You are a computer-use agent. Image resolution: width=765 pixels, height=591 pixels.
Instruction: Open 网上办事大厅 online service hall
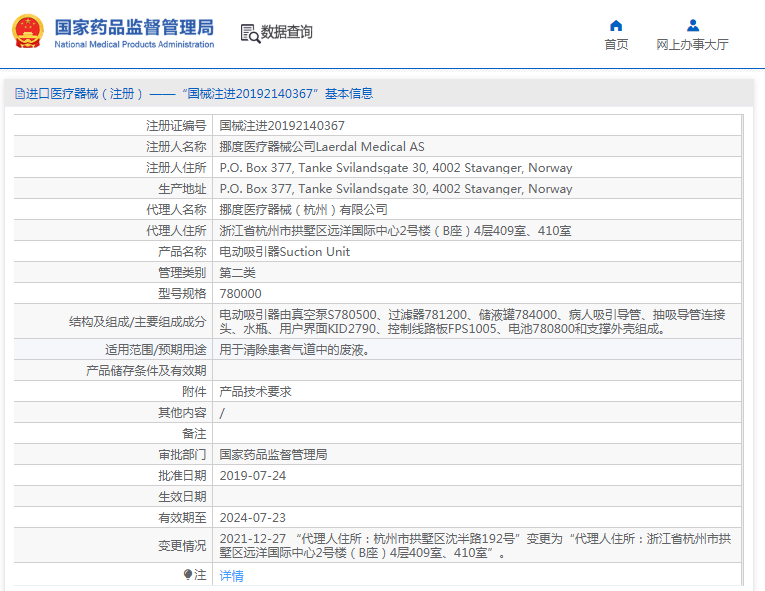[692, 44]
